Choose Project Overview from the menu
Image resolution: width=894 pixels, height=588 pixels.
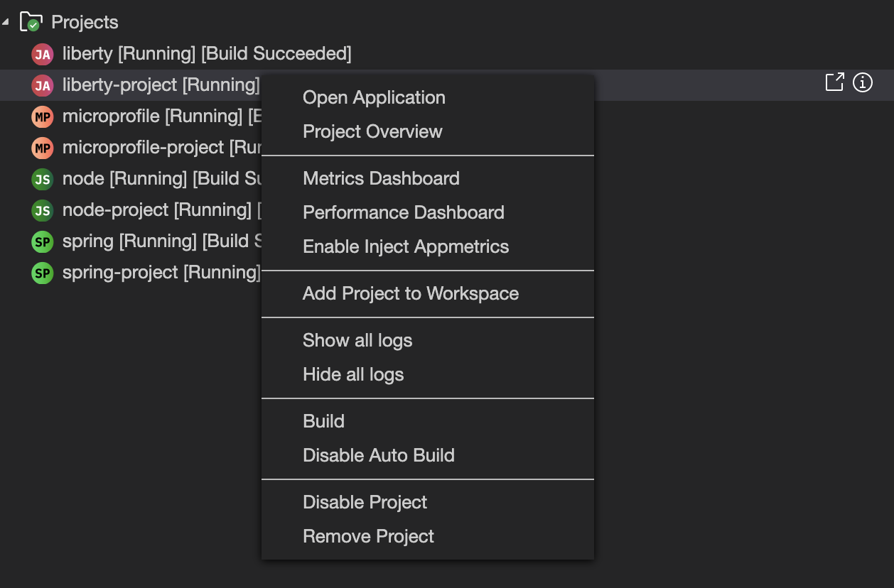point(372,131)
